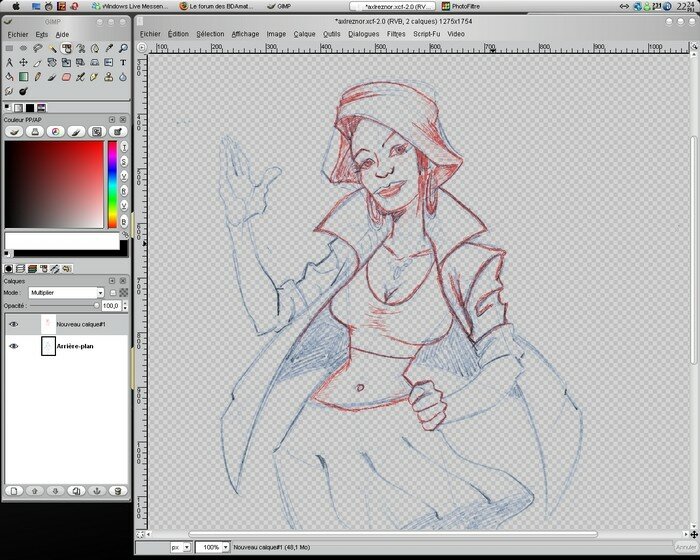Select the S saturation radio button
The height and width of the screenshot is (560, 700).
pyautogui.click(x=124, y=161)
